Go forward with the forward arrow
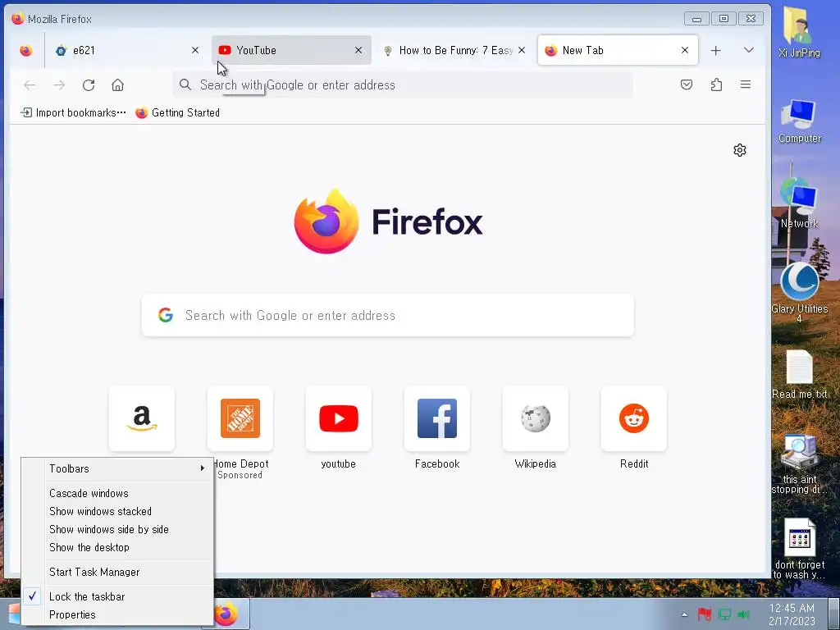 pyautogui.click(x=59, y=84)
